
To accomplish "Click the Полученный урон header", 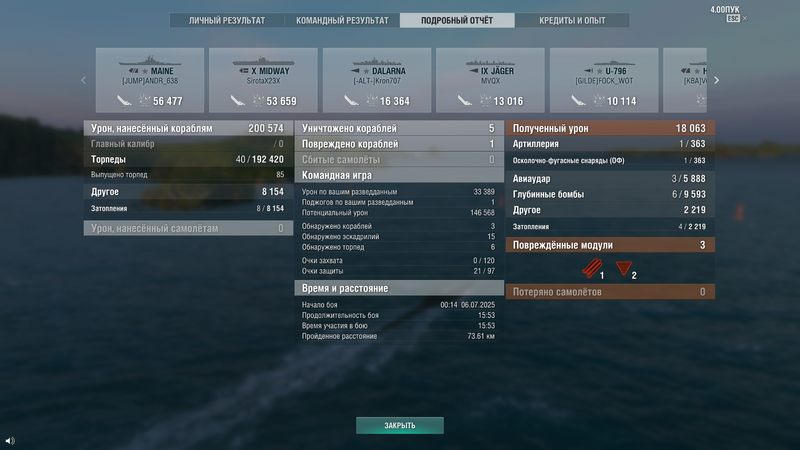I will (x=610, y=128).
